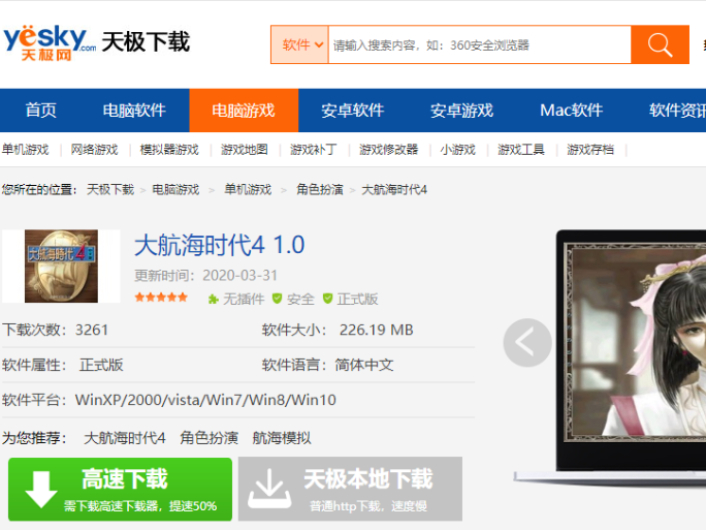
Task: Go to 网络游戏 subcategory link
Action: (95, 149)
